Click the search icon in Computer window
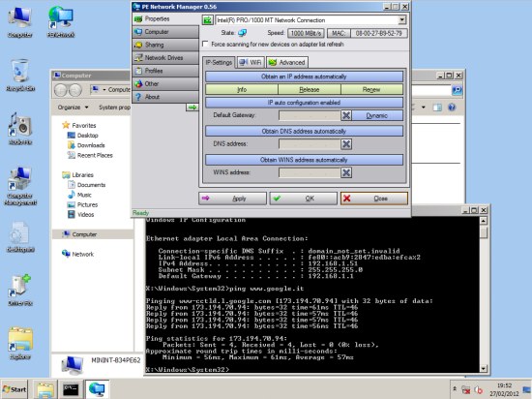532x399 pixels. (457, 90)
